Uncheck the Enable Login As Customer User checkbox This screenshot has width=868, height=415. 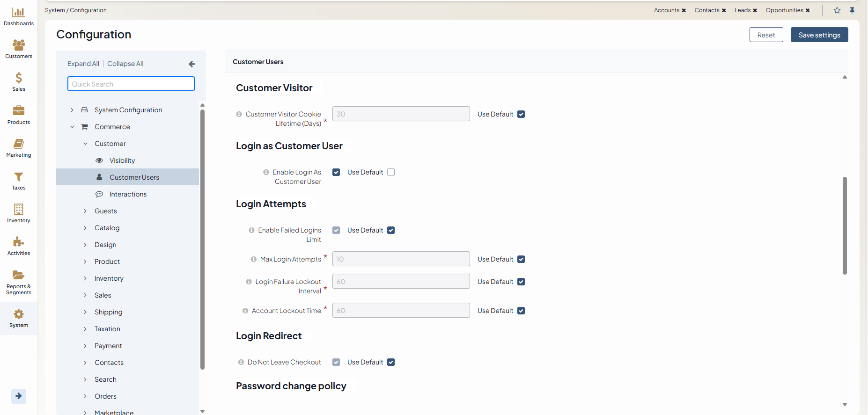point(336,172)
